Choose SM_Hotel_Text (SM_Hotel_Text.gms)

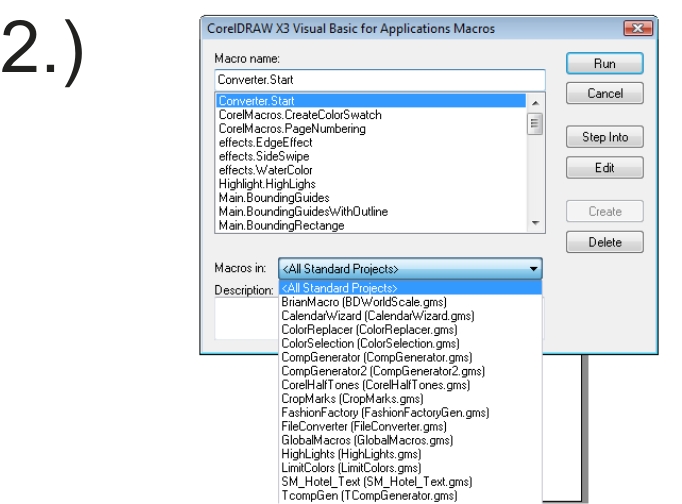410,482
